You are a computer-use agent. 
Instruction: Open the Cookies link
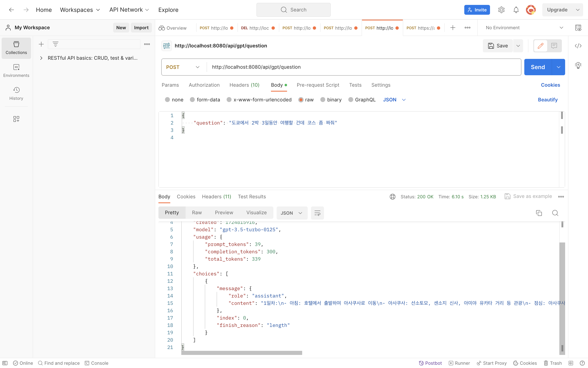point(550,85)
